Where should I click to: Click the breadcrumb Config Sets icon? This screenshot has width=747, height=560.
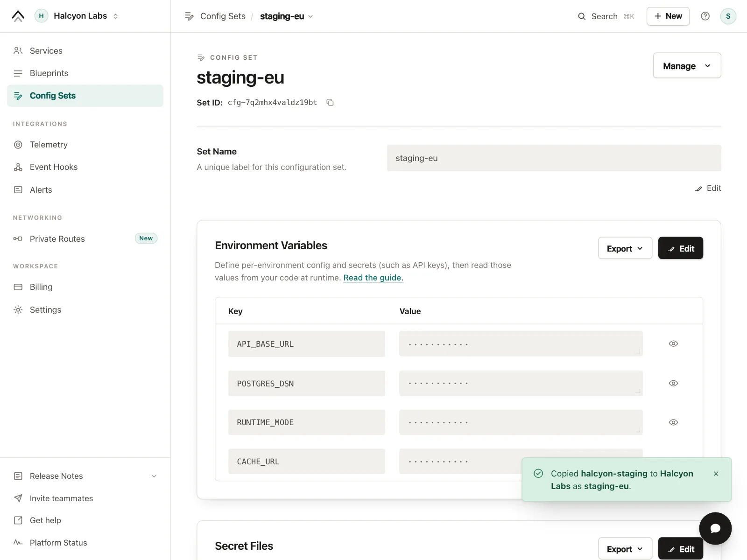tap(189, 16)
